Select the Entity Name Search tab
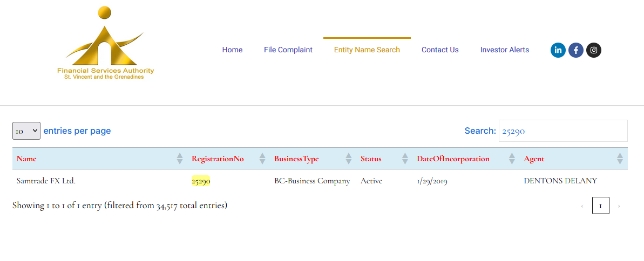The height and width of the screenshot is (261, 644). point(367,50)
